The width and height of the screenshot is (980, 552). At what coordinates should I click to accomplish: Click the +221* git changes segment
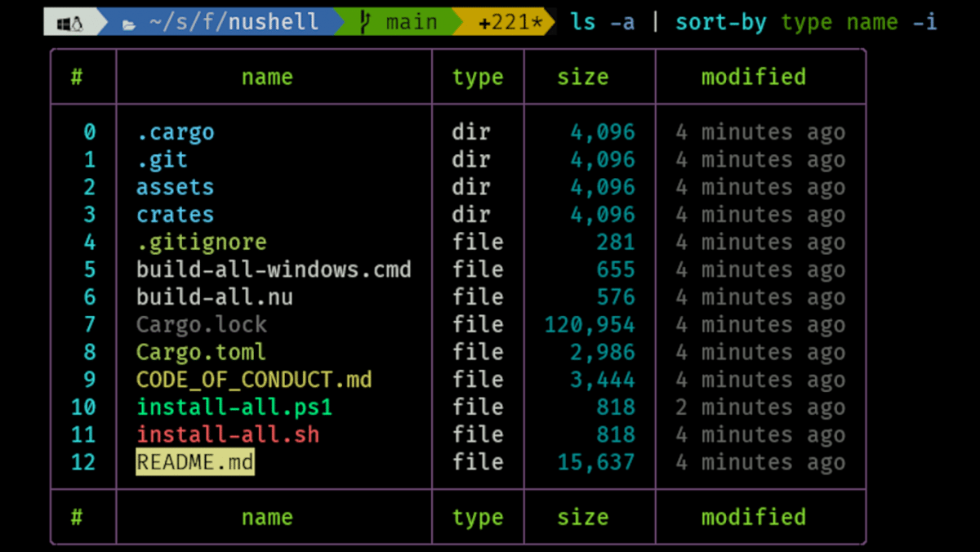[x=510, y=23]
